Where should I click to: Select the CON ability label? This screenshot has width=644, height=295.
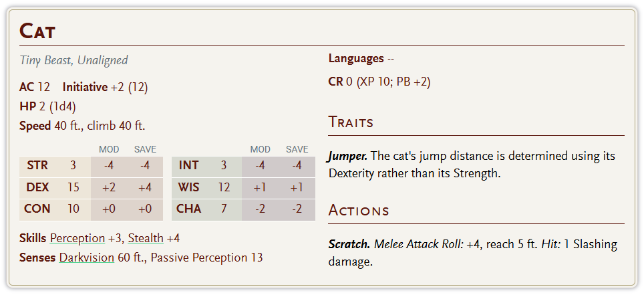click(37, 209)
